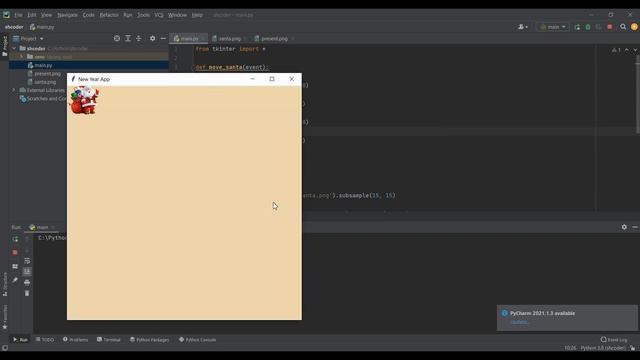Click the rerun icon in the main toolbar
The image size is (640, 360).
tap(577, 27)
